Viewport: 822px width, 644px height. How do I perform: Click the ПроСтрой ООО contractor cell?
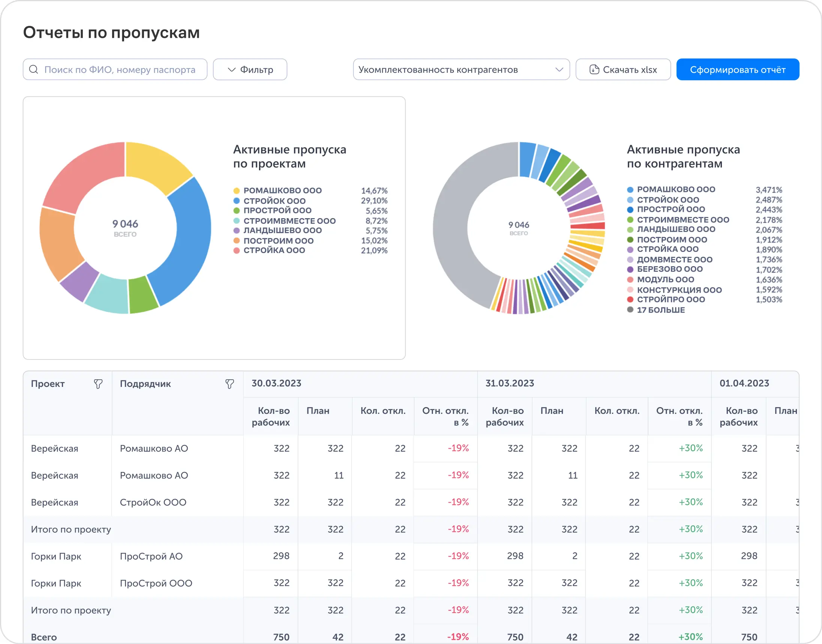point(156,583)
